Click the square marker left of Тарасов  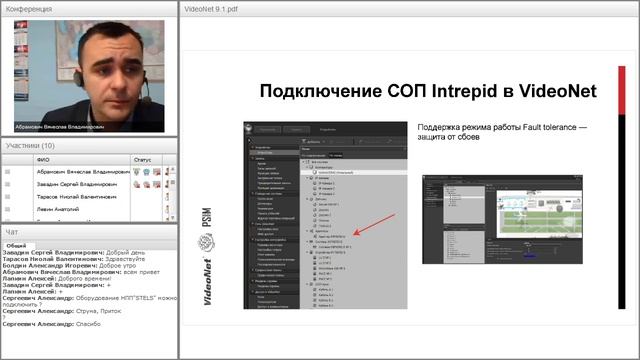click(7, 197)
